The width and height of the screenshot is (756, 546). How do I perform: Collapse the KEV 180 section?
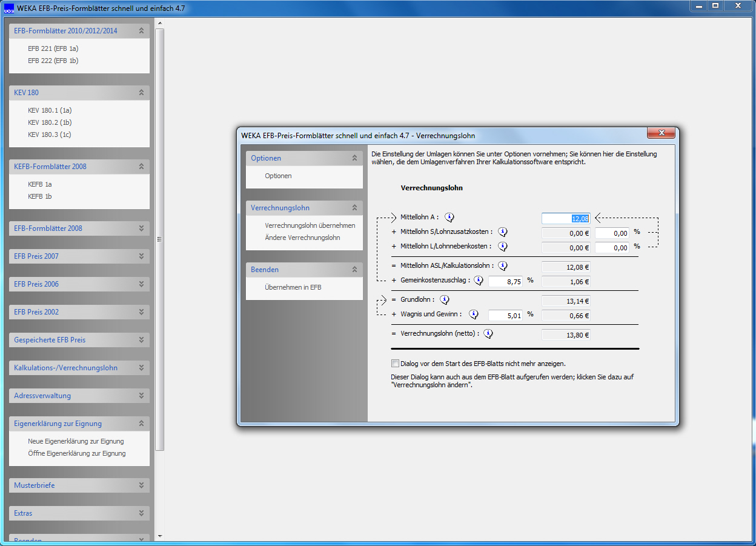pos(141,93)
